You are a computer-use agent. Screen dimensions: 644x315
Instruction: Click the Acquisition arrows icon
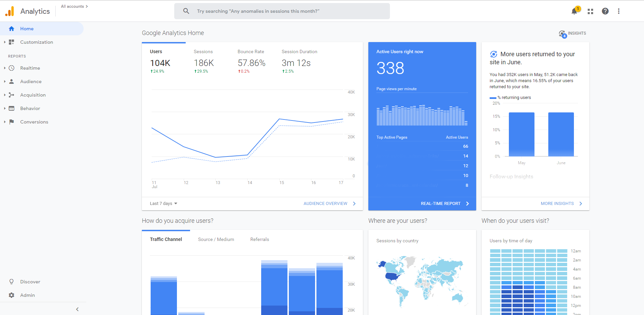11,95
